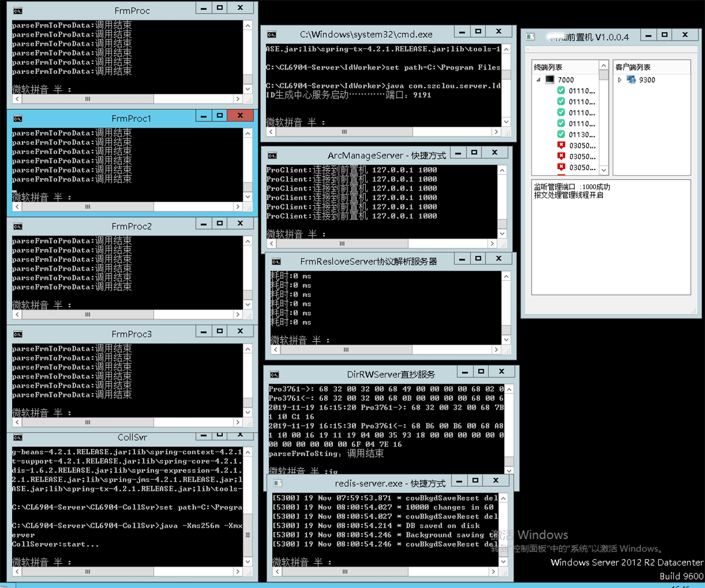Click FrmResloveServer window's scroll-up arrow
705x588 pixels.
506,276
